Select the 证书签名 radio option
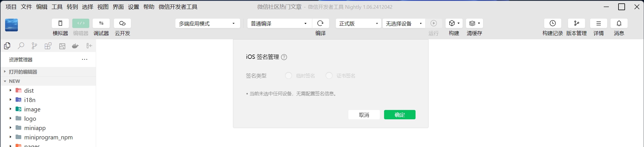644x147 pixels. 329,75
